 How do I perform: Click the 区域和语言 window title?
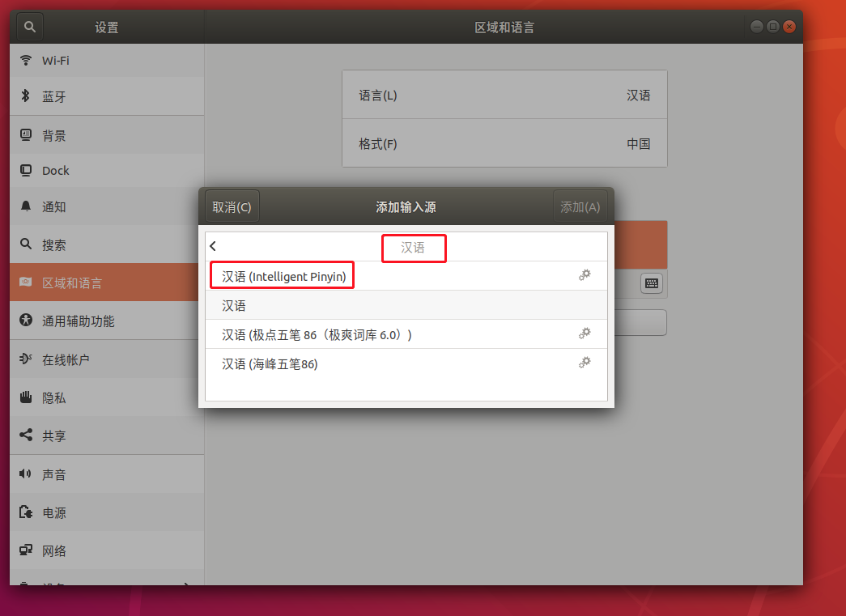pyautogui.click(x=504, y=28)
